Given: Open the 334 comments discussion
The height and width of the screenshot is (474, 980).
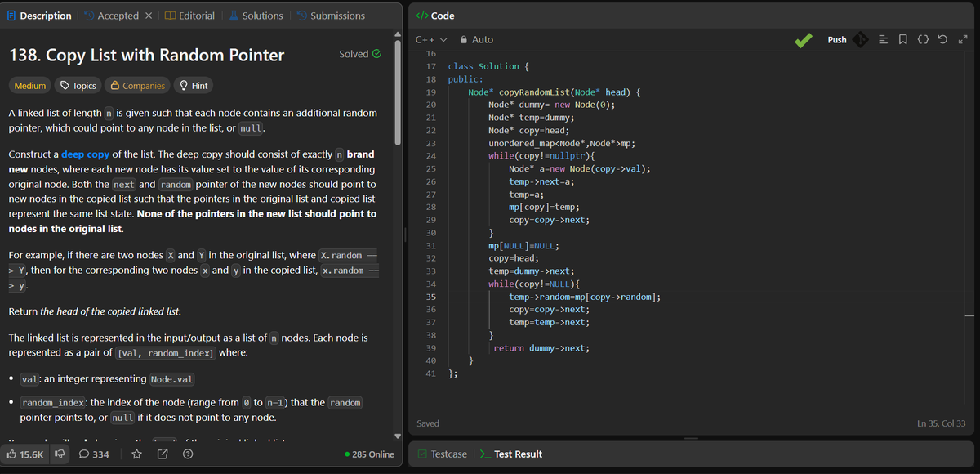Looking at the screenshot, I should 94,454.
